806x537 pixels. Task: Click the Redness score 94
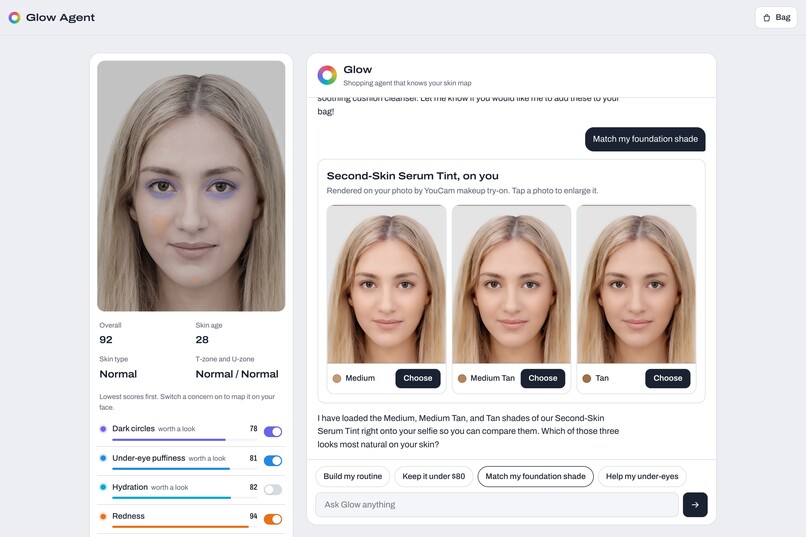[x=253, y=516]
